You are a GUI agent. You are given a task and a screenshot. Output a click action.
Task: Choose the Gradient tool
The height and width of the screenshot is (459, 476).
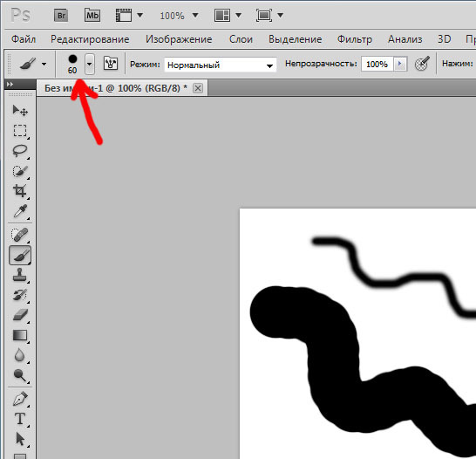pos(20,335)
